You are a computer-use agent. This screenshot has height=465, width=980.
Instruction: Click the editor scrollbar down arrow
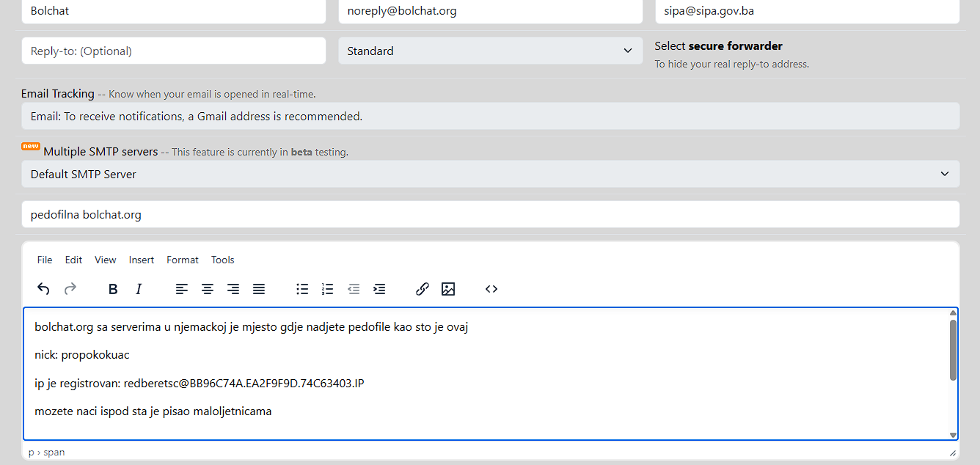pos(953,435)
